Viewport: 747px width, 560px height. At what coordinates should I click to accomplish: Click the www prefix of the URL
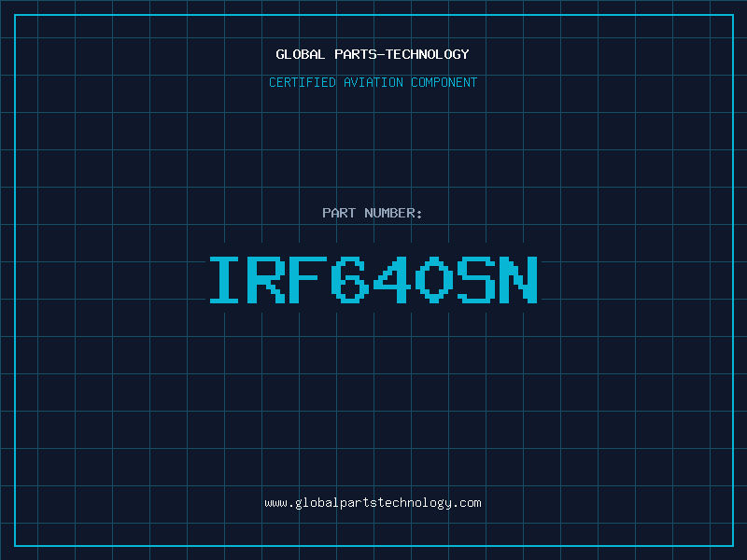tap(275, 503)
